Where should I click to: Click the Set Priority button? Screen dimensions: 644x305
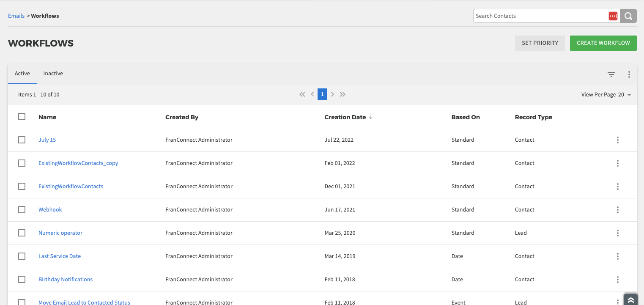pyautogui.click(x=540, y=43)
